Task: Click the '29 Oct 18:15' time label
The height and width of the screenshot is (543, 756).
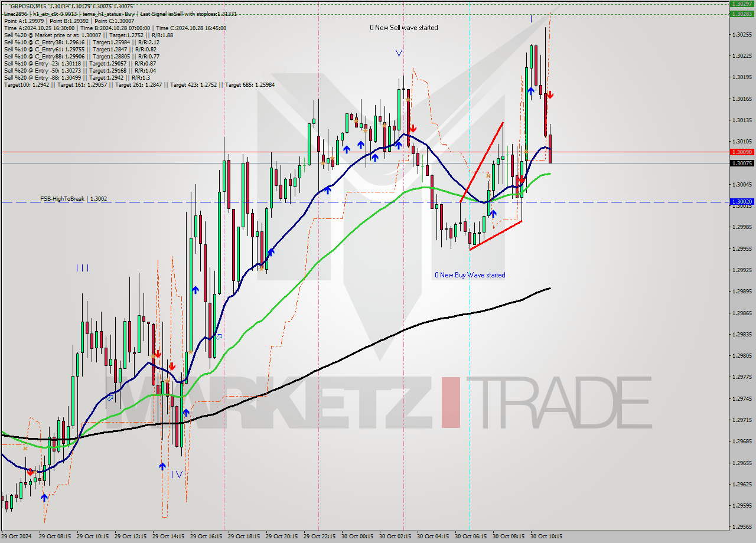Action: point(243,537)
